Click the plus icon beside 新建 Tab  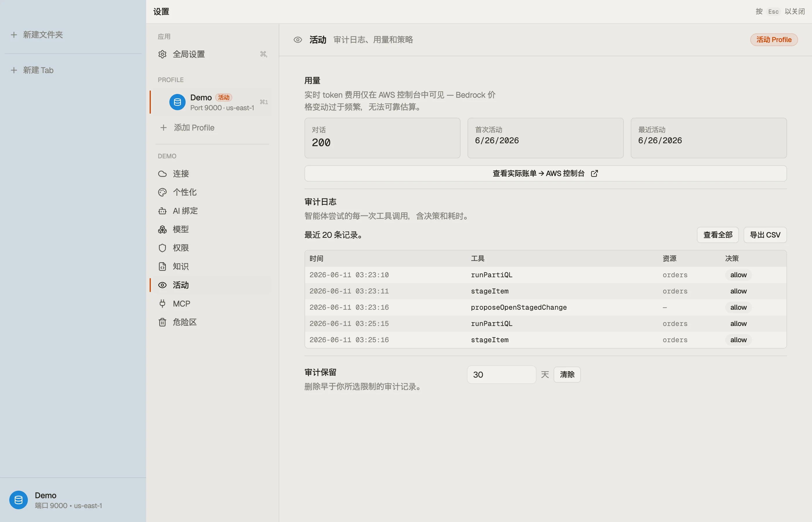[x=14, y=70]
